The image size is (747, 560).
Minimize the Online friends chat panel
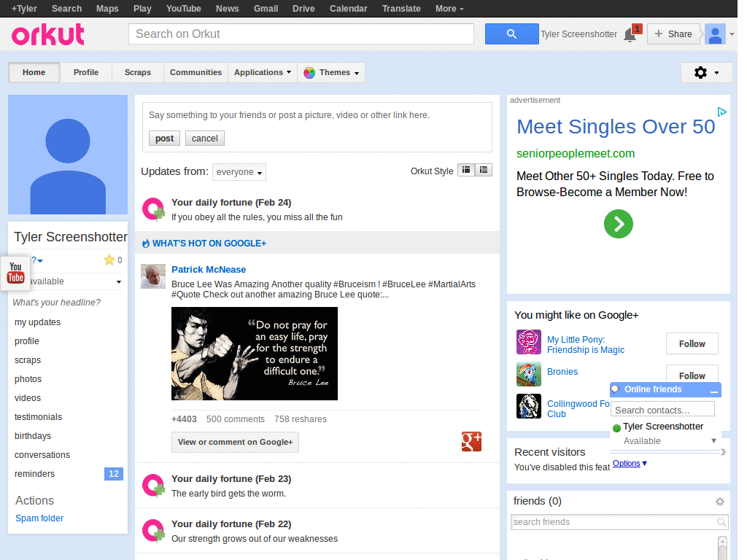(713, 390)
